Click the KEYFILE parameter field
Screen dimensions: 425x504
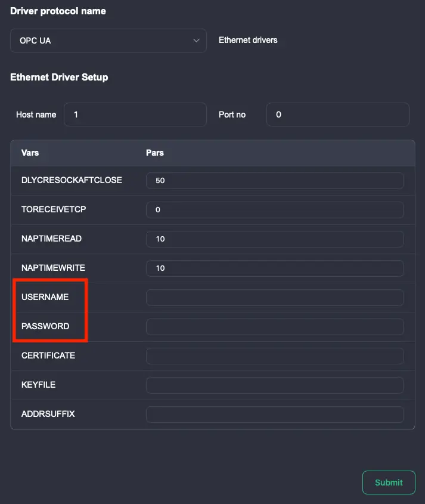tap(275, 385)
